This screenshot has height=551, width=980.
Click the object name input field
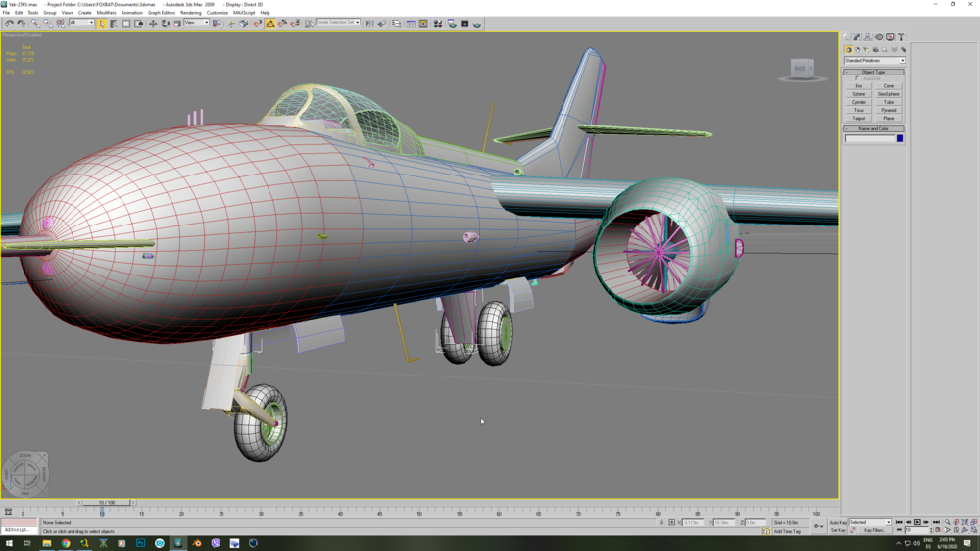[869, 139]
